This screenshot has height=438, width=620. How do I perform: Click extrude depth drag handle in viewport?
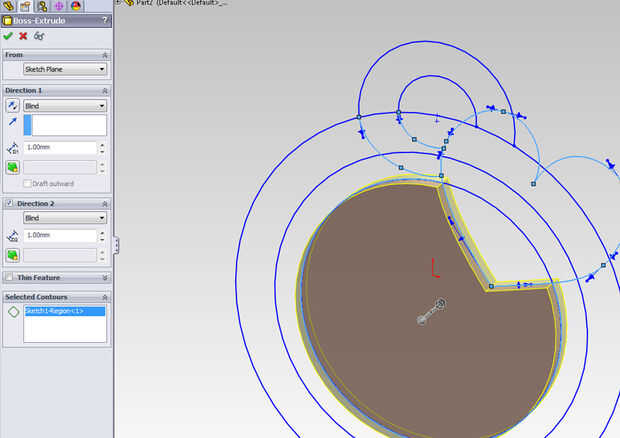(431, 312)
